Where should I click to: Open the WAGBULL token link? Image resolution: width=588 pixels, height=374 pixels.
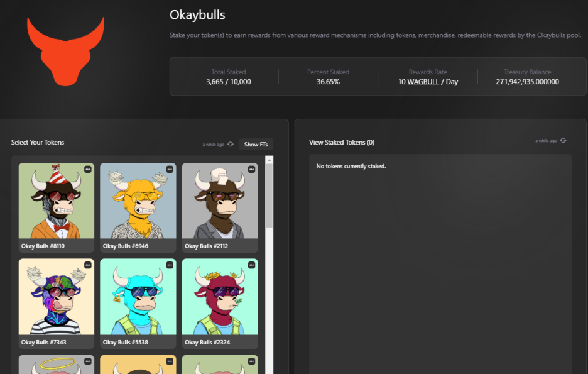click(423, 82)
